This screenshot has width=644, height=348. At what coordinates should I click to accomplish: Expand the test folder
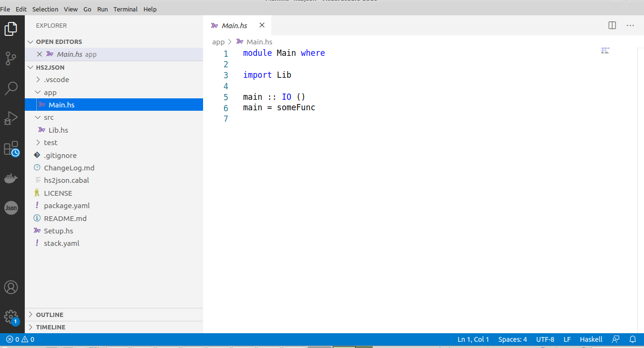(114, 143)
